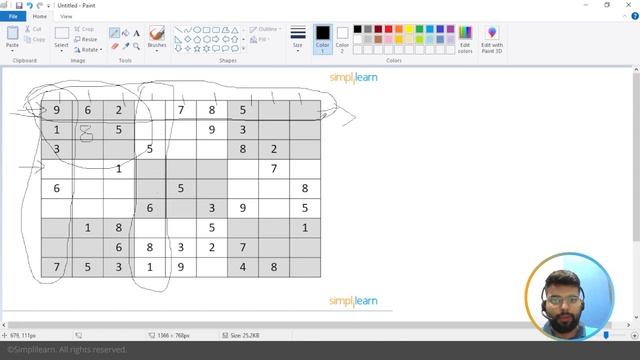Viewport: 640px width, 360px height.
Task: Pick the red color swatch
Action: 389,29
